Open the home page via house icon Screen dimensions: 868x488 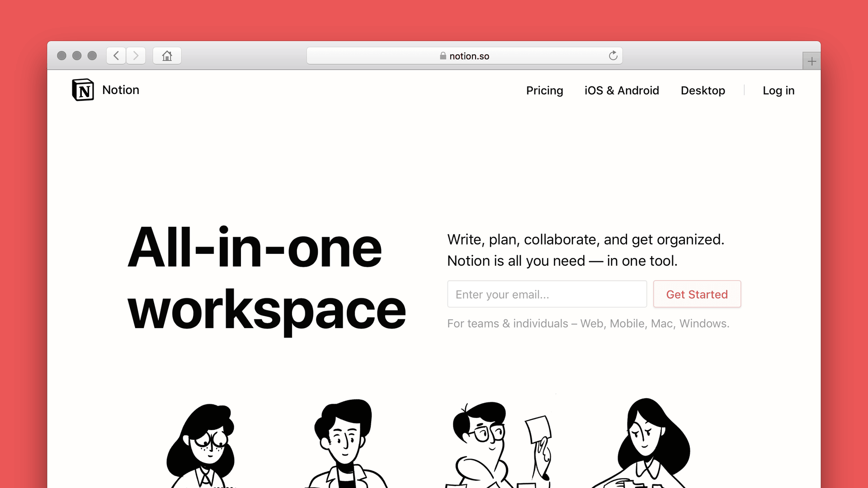point(167,56)
